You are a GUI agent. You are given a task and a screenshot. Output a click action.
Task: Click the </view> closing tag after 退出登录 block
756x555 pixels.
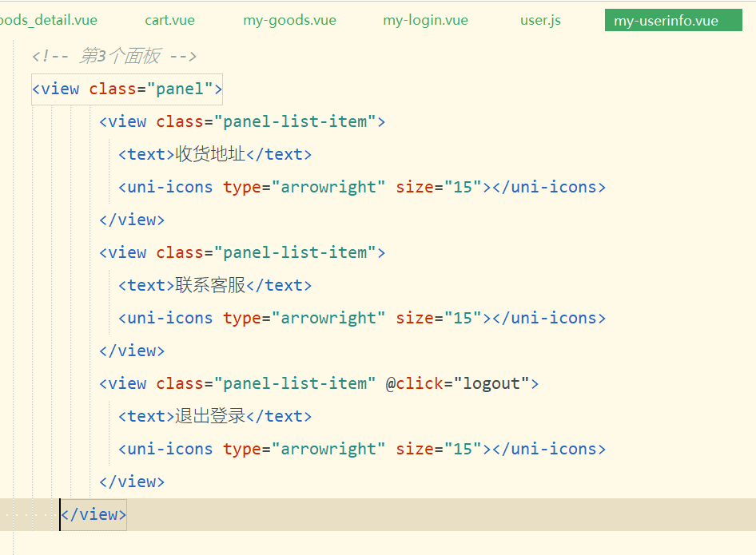click(x=132, y=482)
